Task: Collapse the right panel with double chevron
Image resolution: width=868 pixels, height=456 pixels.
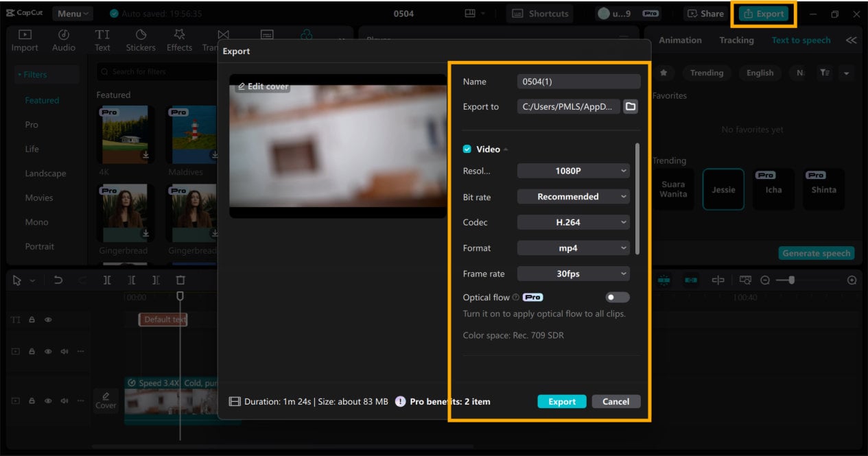Action: point(852,40)
